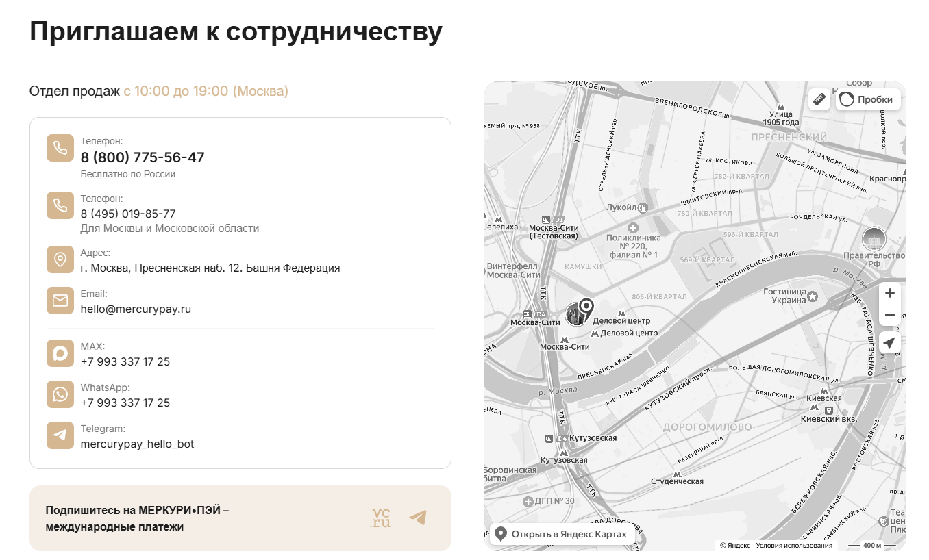
Task: Open WhatsApp via its icon
Action: pyautogui.click(x=60, y=394)
